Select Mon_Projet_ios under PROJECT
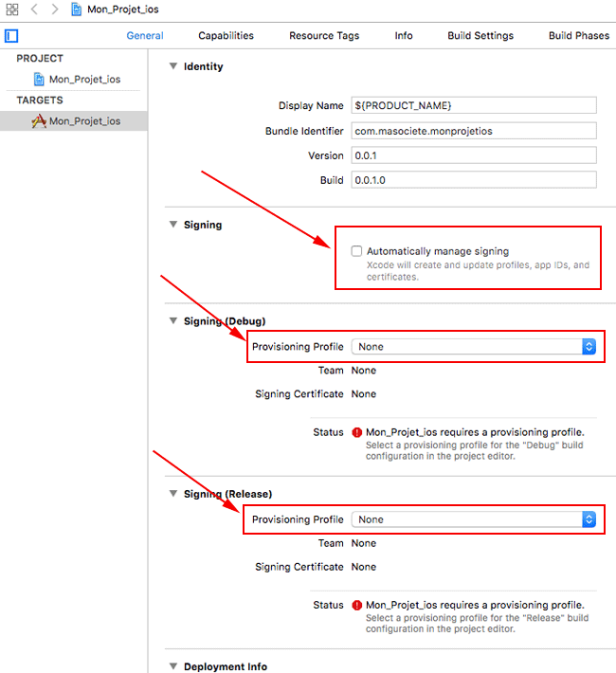 [x=84, y=80]
